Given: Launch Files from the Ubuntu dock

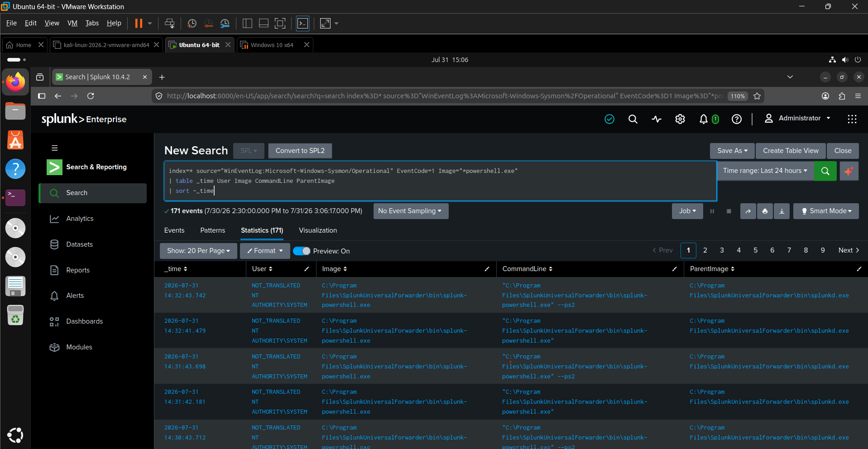Looking at the screenshot, I should pos(15,111).
